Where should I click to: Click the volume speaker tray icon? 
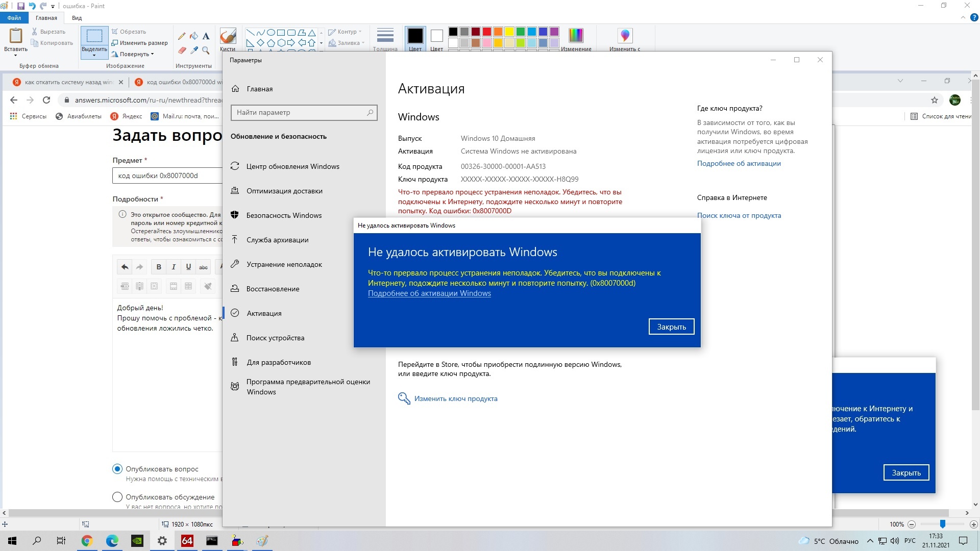pos(894,541)
